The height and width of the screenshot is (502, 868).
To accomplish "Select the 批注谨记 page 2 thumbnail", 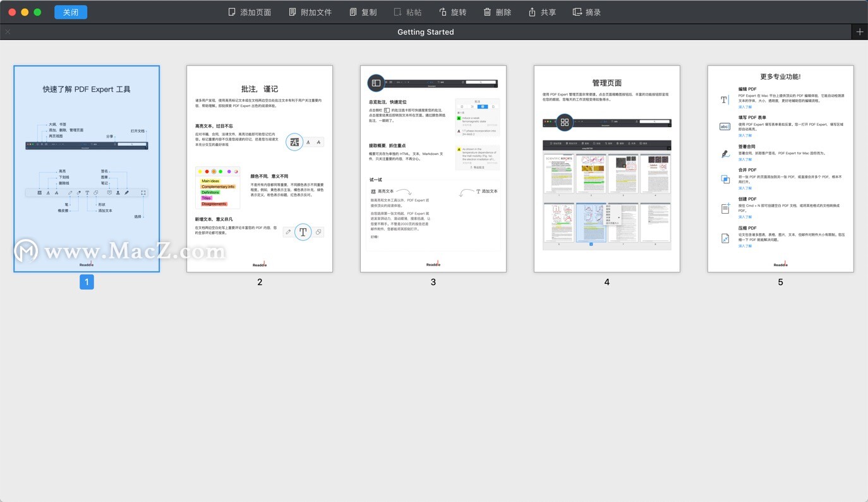I will (x=259, y=168).
